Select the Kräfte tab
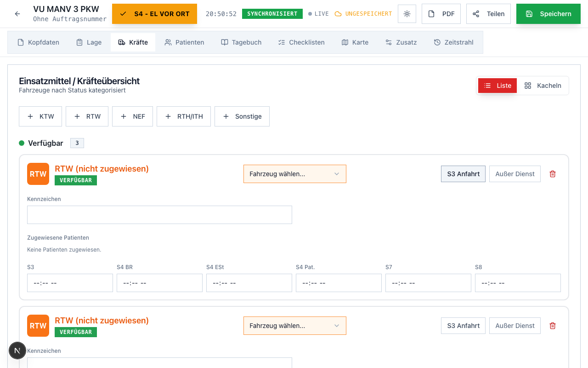The image size is (588, 368). pos(133,42)
